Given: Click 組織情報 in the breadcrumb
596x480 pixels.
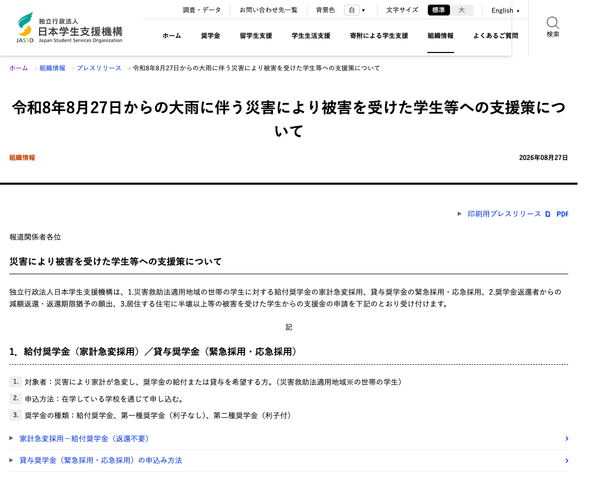Looking at the screenshot, I should click(52, 68).
